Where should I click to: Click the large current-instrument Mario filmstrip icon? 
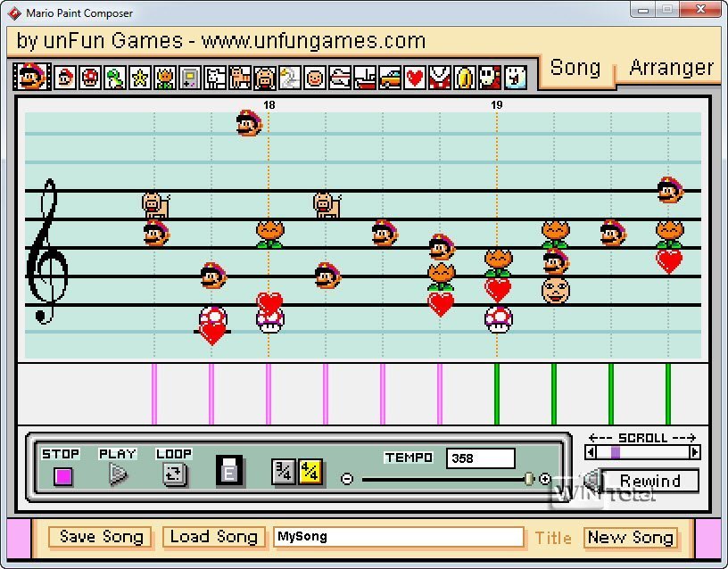point(32,77)
